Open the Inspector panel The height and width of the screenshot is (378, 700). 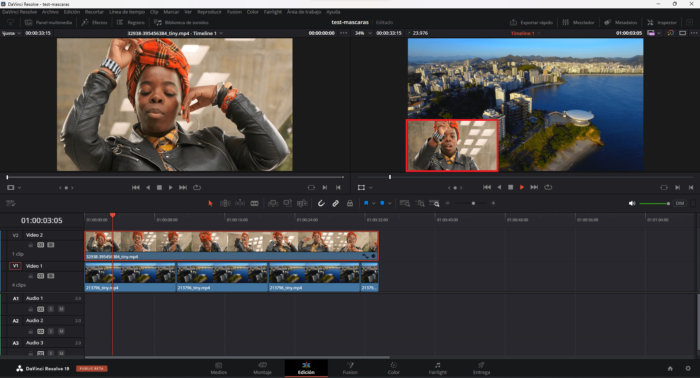(x=662, y=22)
